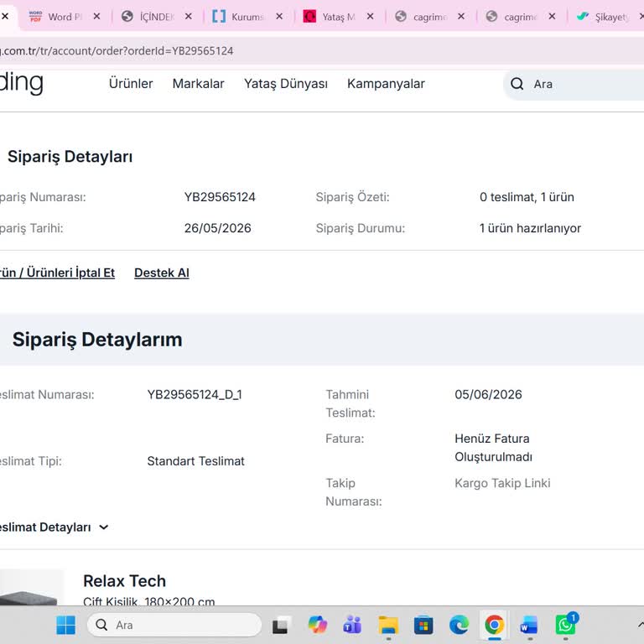Open the Windows Start menu

65,625
